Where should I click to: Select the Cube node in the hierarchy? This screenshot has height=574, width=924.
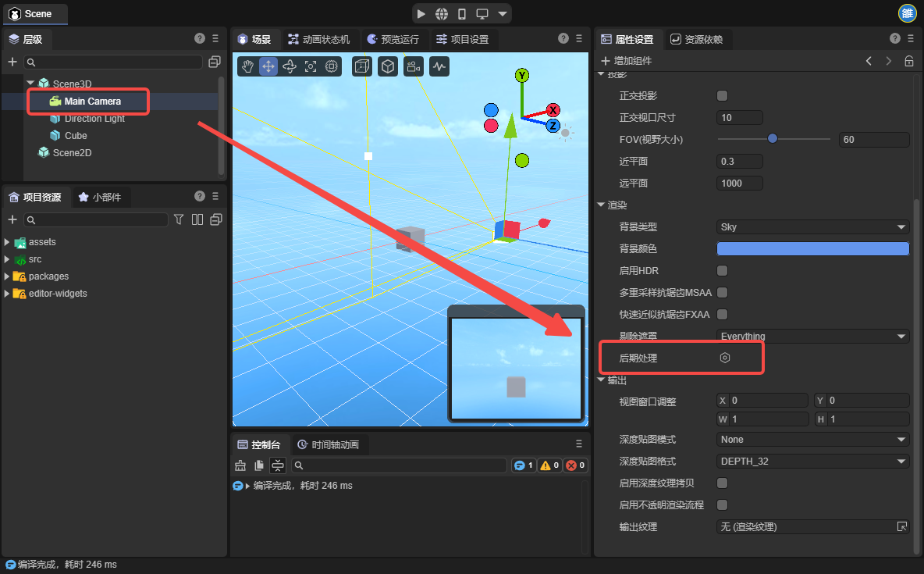point(76,136)
